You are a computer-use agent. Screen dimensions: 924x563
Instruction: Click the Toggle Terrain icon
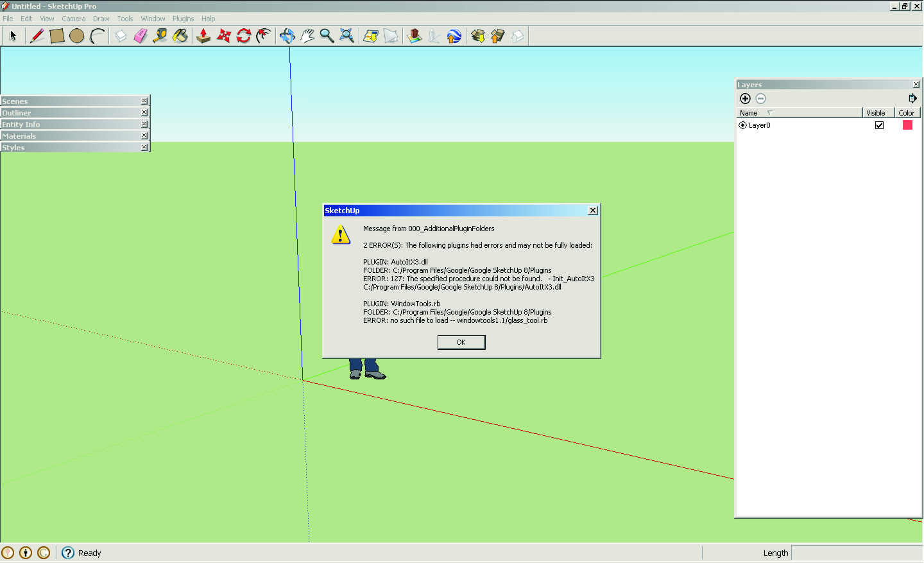[390, 36]
